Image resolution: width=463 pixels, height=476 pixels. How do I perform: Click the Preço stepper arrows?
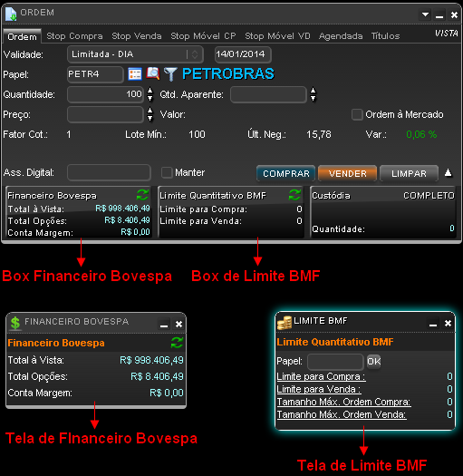(x=150, y=114)
